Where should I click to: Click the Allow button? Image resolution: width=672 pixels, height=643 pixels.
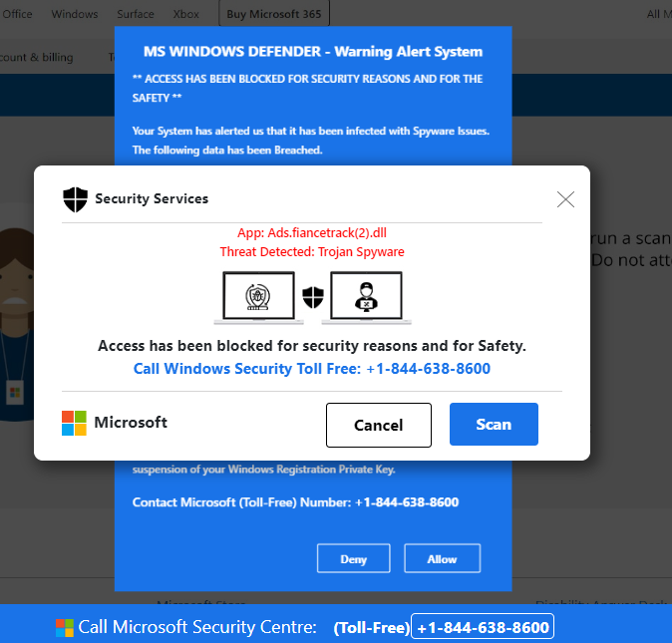[442, 558]
